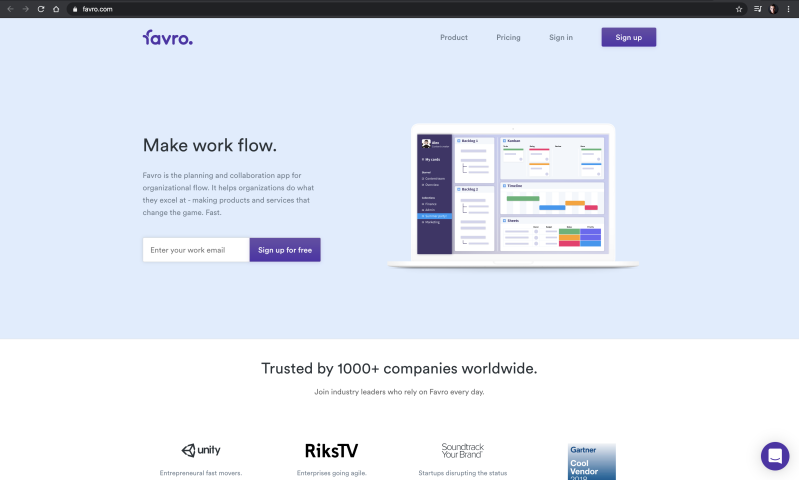Click Startups disrupting the status caption

tap(463, 473)
